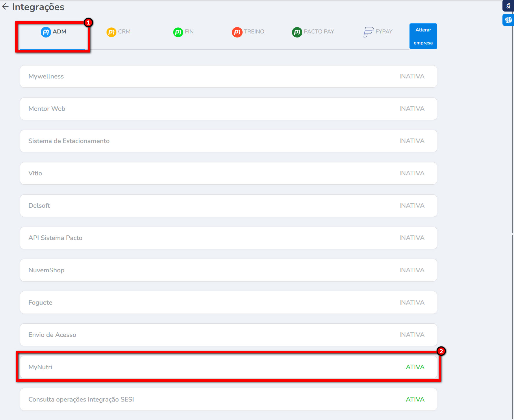Screen dimensions: 514x420
Task: Click the Alterar empresa button
Action: click(423, 36)
